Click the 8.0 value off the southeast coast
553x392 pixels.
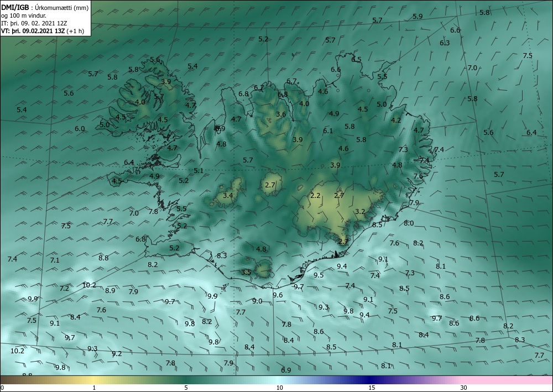click(x=409, y=223)
